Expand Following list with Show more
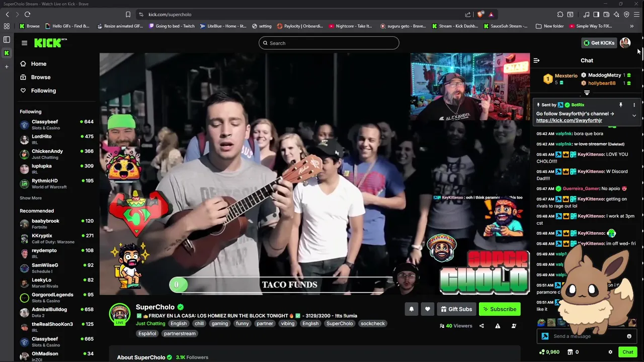 (31, 198)
